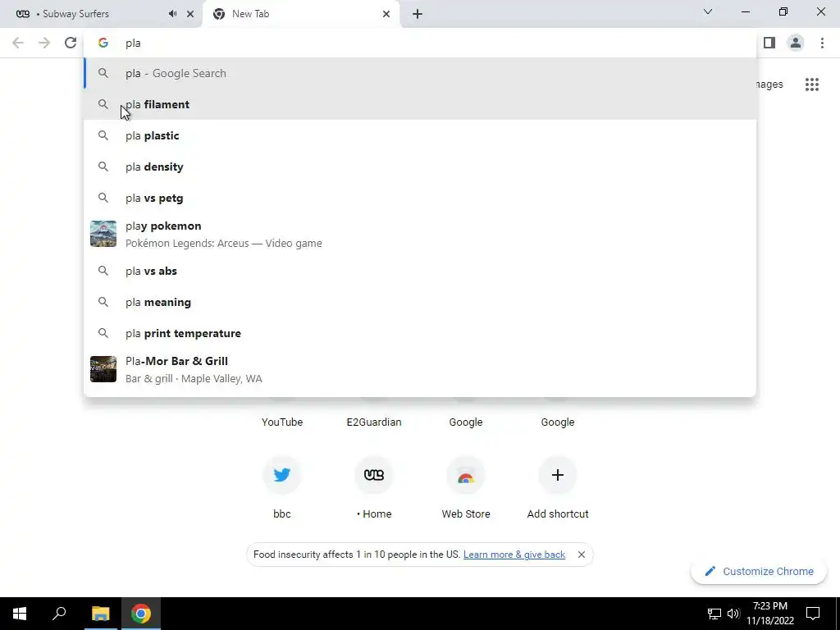Click the Chrome reload button
Viewport: 840px width, 630px height.
pos(71,43)
